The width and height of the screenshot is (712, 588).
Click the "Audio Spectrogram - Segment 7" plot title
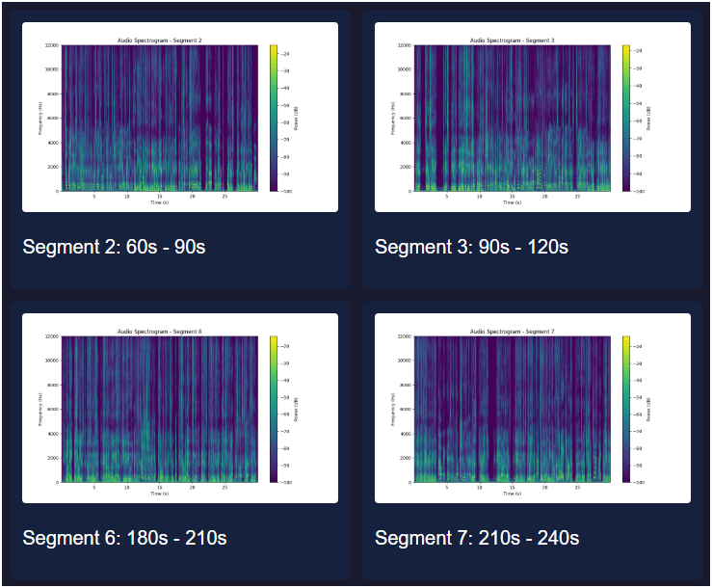pyautogui.click(x=513, y=332)
